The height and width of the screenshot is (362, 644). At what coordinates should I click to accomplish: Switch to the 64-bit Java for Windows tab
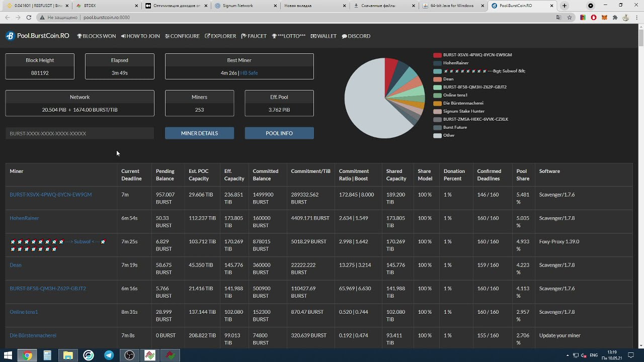click(x=453, y=6)
